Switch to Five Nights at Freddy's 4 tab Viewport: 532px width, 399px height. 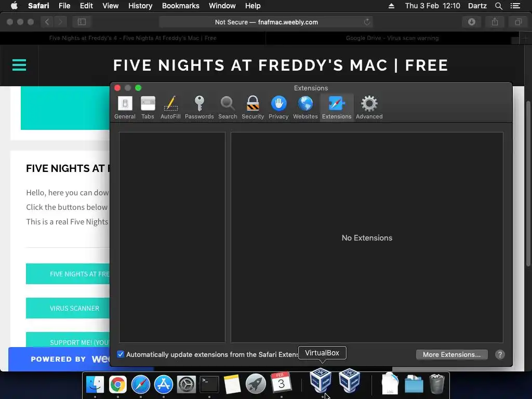(x=132, y=38)
